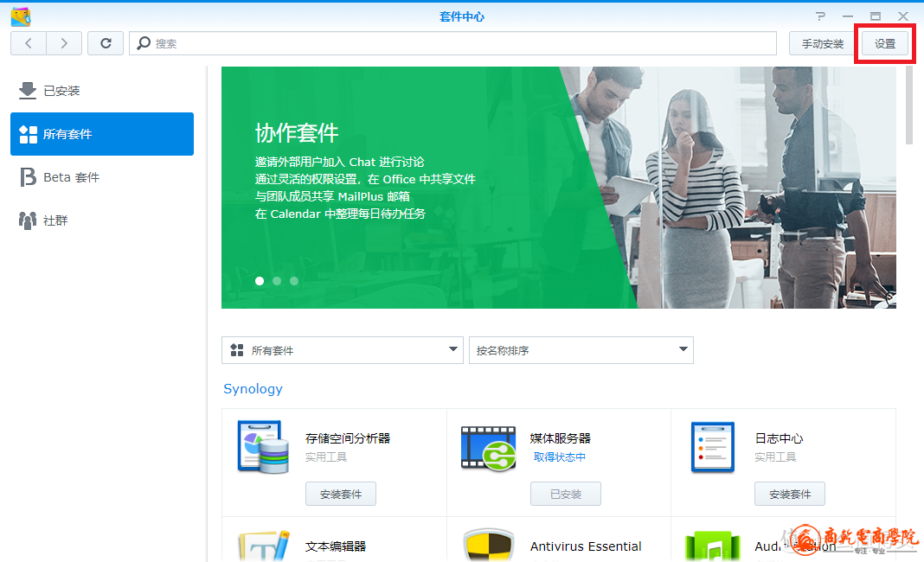
Task: Show third banner slide dot
Action: [x=294, y=281]
